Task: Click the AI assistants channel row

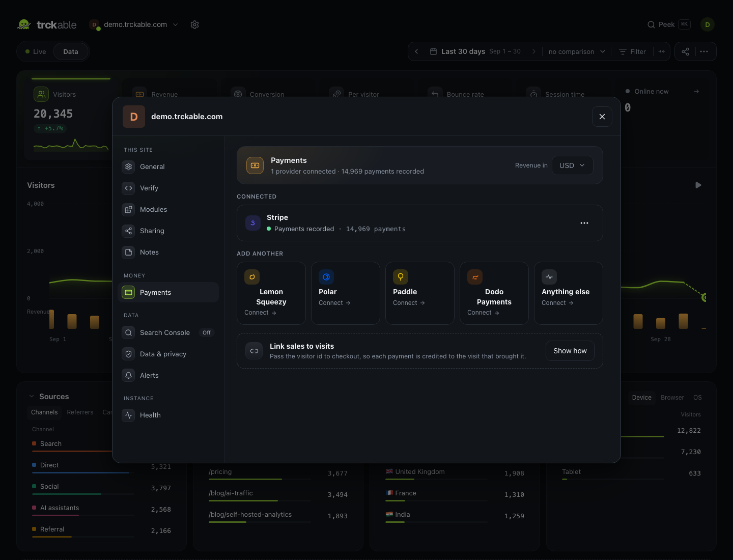Action: pyautogui.click(x=102, y=509)
